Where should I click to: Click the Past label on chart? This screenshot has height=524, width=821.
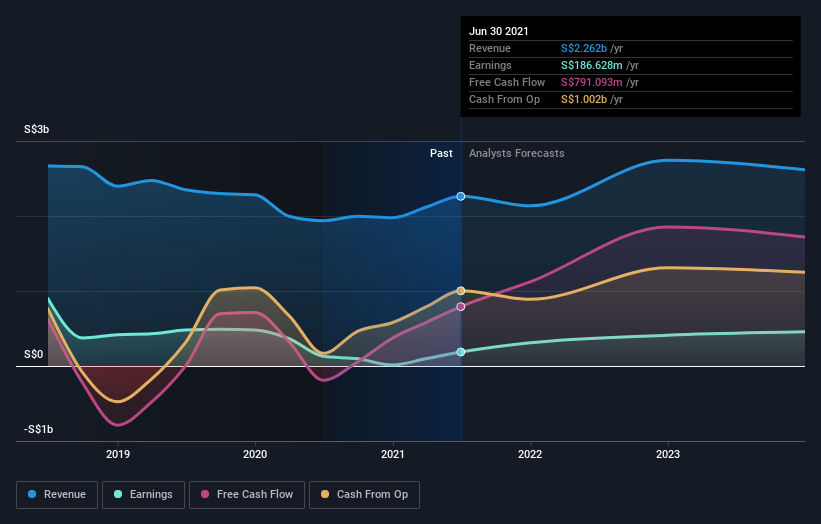(441, 153)
